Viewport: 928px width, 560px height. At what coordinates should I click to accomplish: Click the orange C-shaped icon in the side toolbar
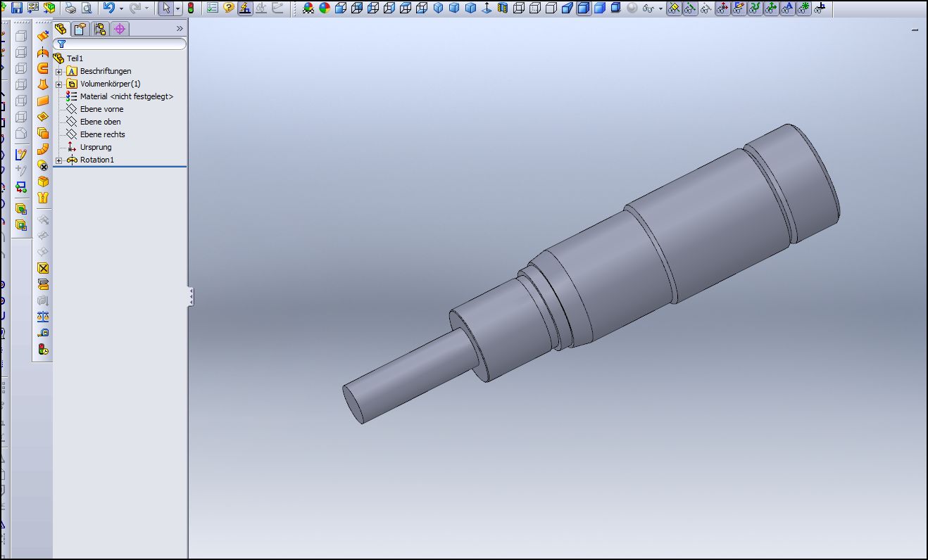pyautogui.click(x=43, y=68)
